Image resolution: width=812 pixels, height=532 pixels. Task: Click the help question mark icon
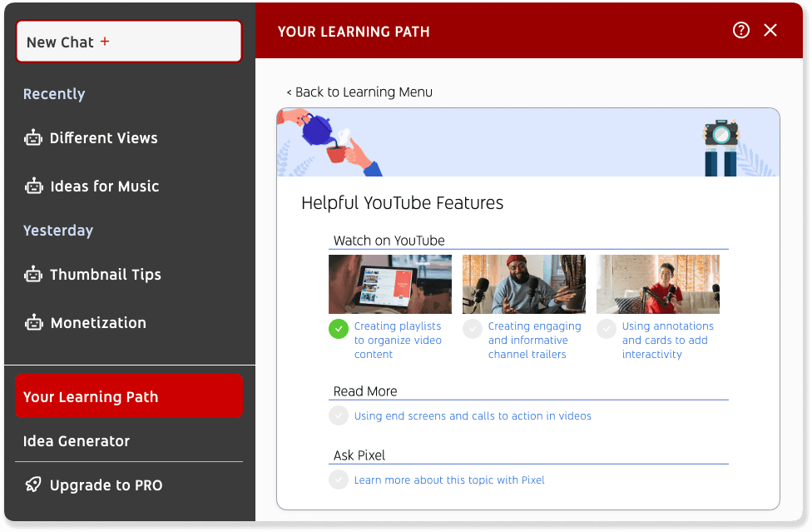point(741,30)
